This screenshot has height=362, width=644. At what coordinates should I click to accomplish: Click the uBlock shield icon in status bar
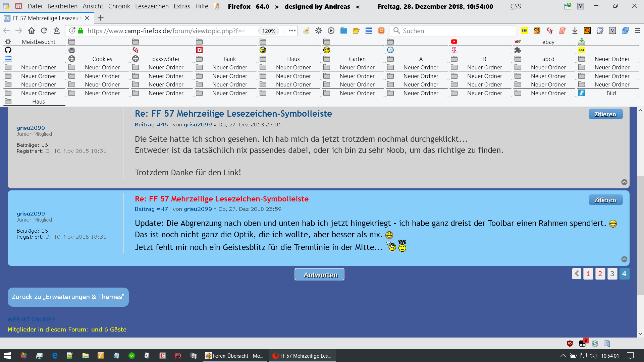(x=570, y=343)
